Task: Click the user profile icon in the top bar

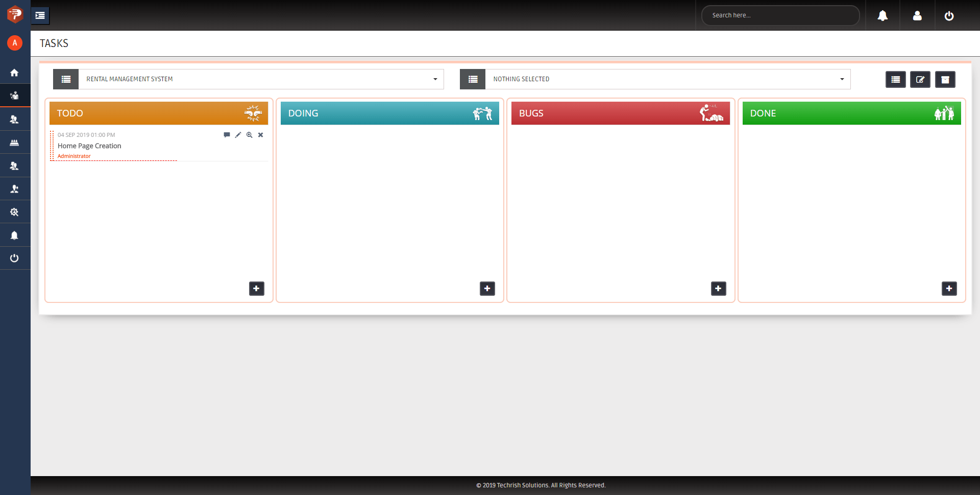Action: [x=916, y=15]
